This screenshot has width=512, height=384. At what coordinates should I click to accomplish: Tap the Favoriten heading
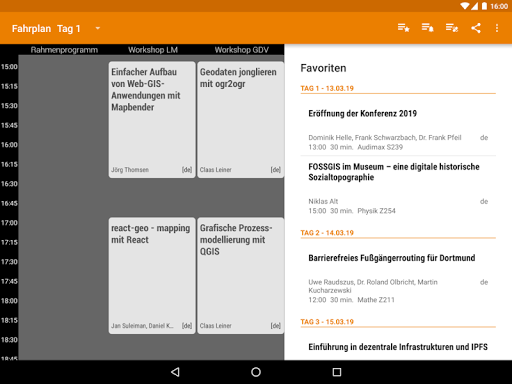click(x=323, y=68)
